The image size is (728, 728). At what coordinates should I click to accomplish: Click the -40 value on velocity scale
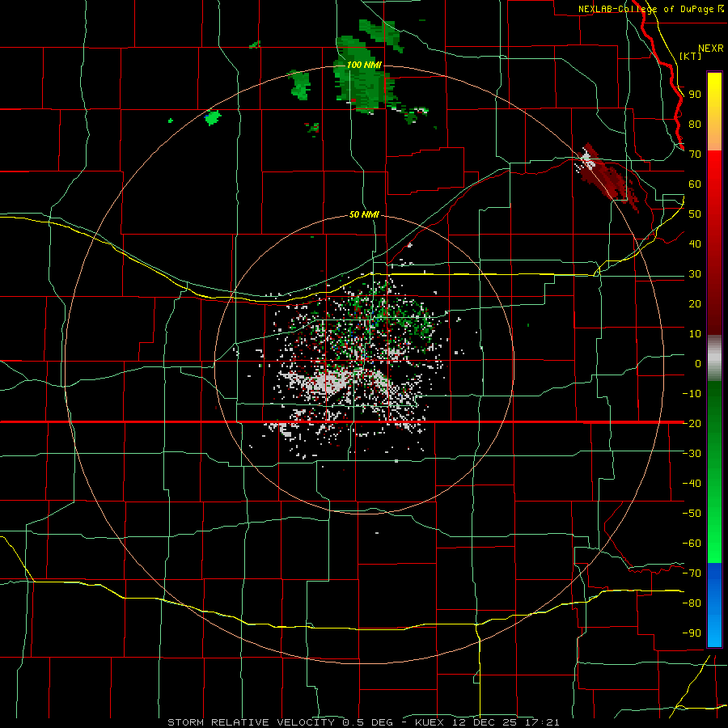692,484
